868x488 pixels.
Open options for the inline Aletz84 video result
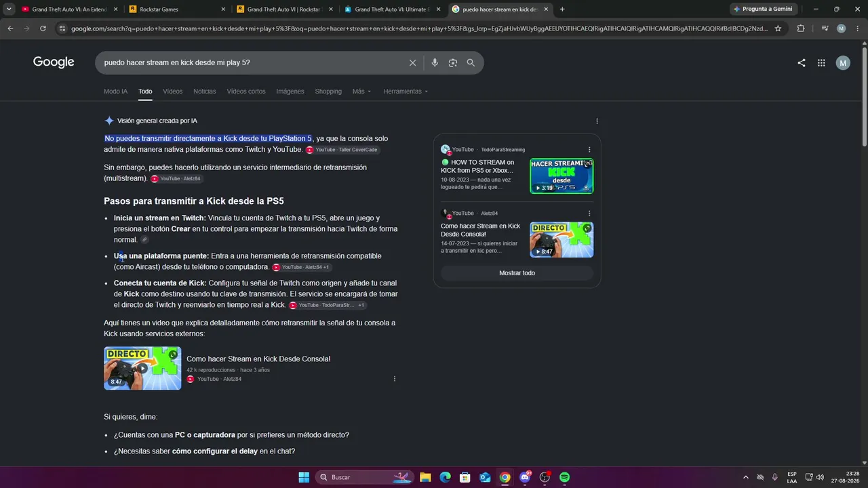click(394, 379)
